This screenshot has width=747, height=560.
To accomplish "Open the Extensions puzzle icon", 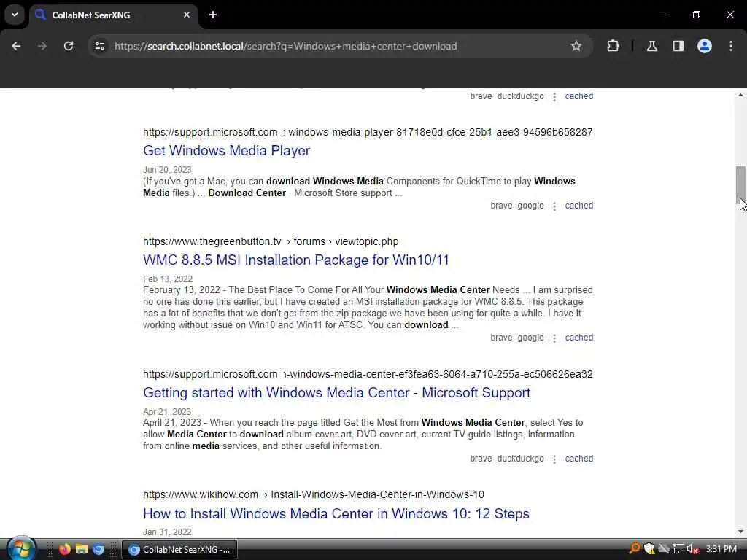I will tap(613, 46).
